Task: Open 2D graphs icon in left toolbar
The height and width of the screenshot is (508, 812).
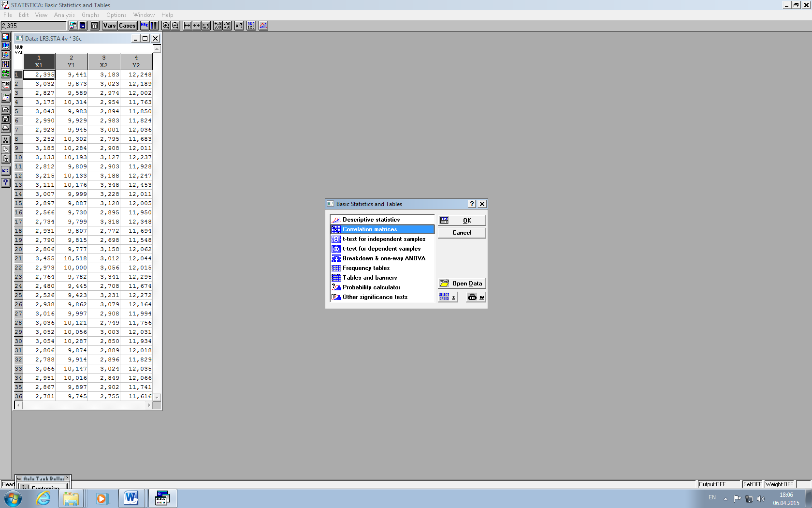Action: point(6,37)
